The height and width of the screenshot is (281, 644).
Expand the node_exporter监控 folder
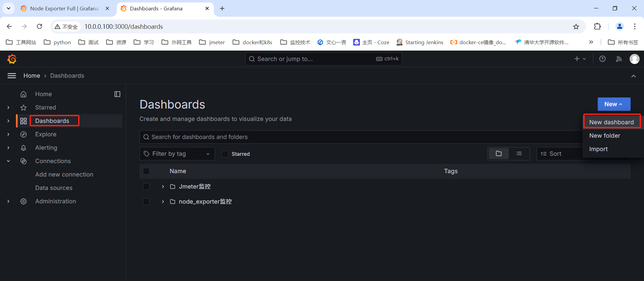(163, 202)
